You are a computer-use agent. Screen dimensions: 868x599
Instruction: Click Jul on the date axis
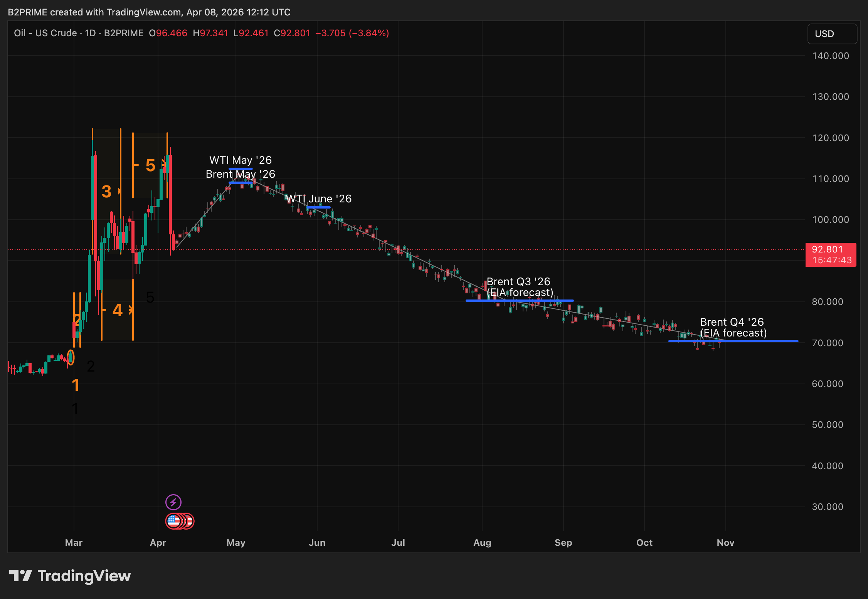pos(398,542)
